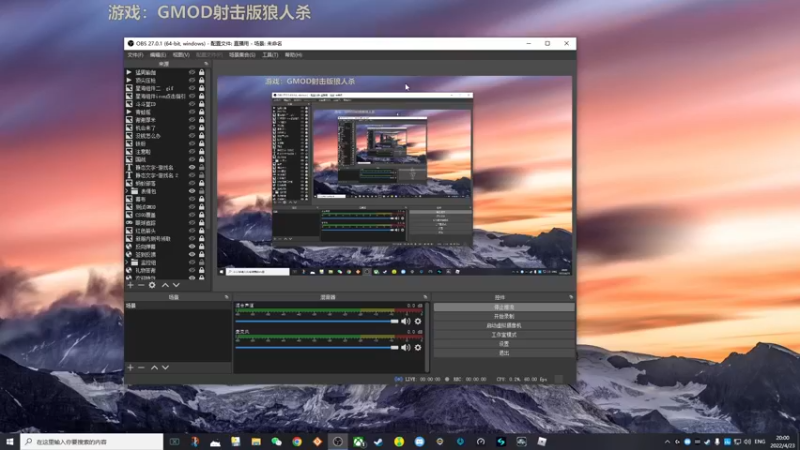Image resolution: width=800 pixels, height=450 pixels.
Task: Select the 场景 entry in scenes list
Action: click(178, 306)
